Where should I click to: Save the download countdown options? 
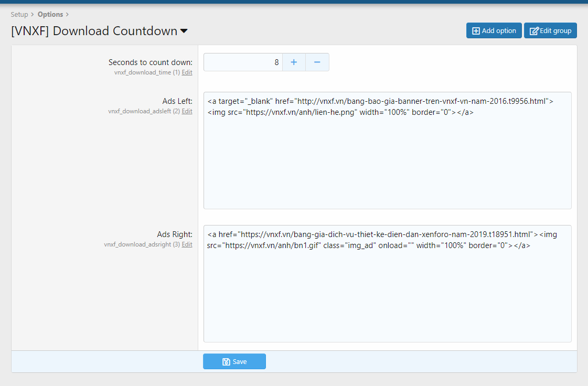point(234,362)
